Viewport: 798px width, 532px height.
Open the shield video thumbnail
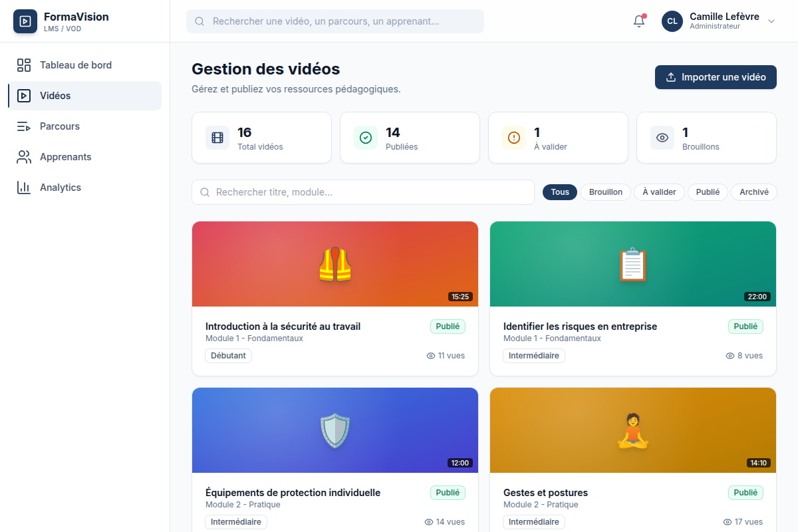(335, 430)
